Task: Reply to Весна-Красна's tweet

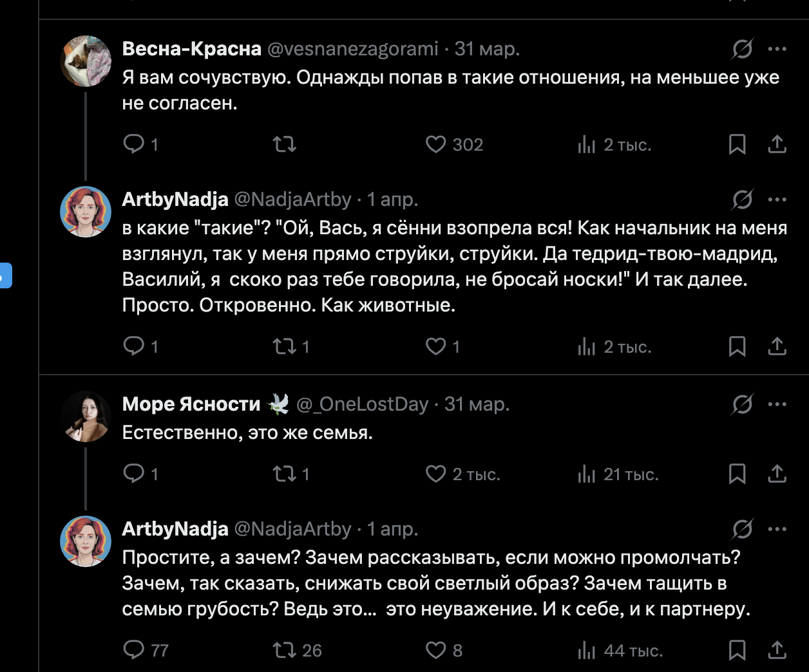Action: point(134,144)
